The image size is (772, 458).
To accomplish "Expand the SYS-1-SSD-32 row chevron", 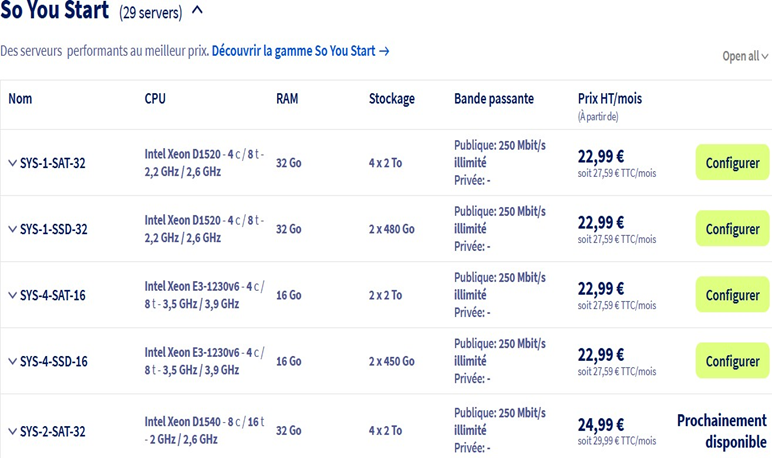I will pyautogui.click(x=12, y=229).
